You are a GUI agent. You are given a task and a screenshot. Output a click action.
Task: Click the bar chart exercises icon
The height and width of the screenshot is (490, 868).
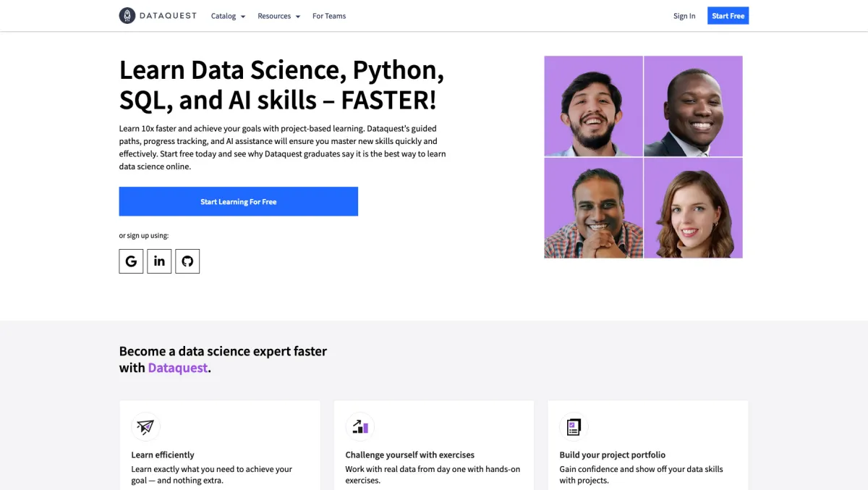(x=360, y=427)
